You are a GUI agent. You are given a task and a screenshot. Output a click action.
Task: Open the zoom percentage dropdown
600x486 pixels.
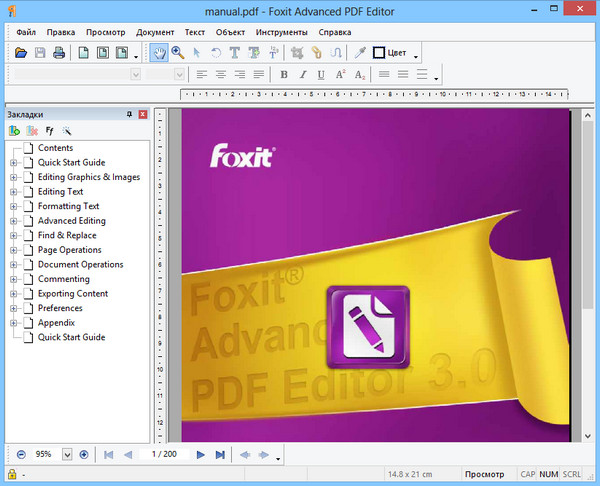(67, 454)
